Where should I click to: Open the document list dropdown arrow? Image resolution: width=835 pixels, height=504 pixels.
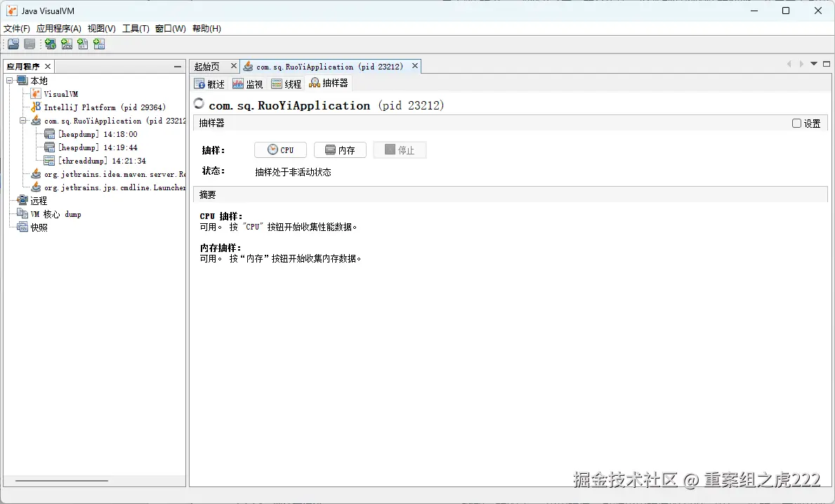click(x=814, y=64)
